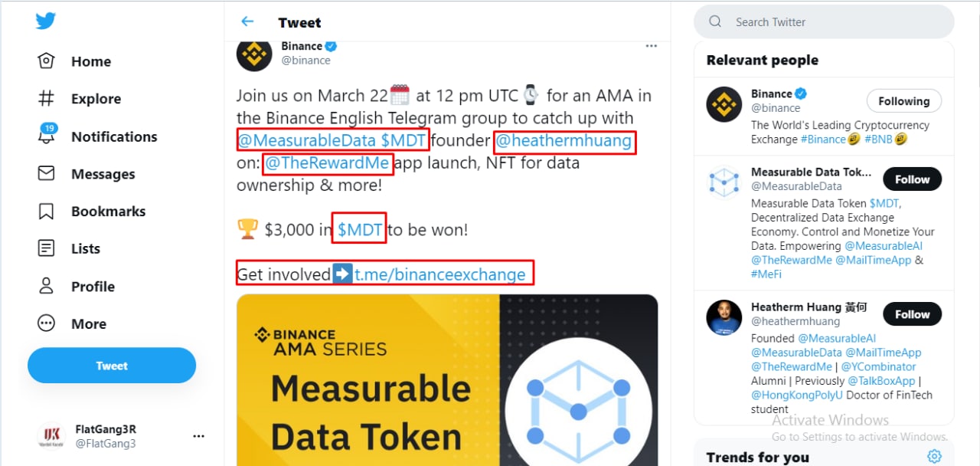
Task: Open the Bookmarks icon
Action: coord(47,211)
